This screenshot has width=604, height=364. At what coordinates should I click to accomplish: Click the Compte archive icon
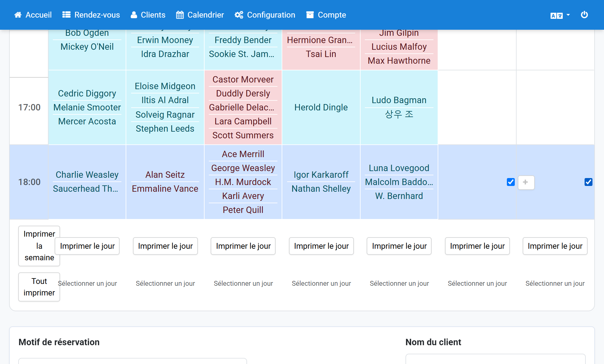tap(310, 15)
